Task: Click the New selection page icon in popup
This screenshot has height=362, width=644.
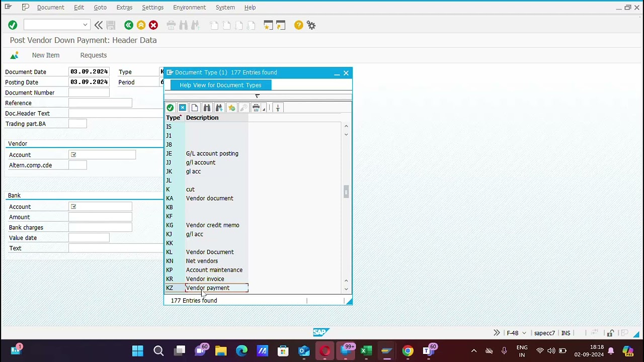Action: tap(195, 108)
